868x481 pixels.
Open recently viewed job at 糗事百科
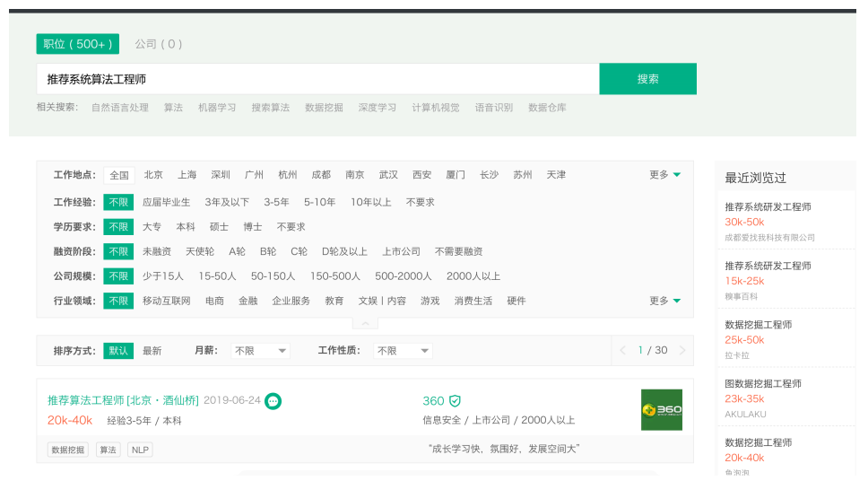pos(786,280)
